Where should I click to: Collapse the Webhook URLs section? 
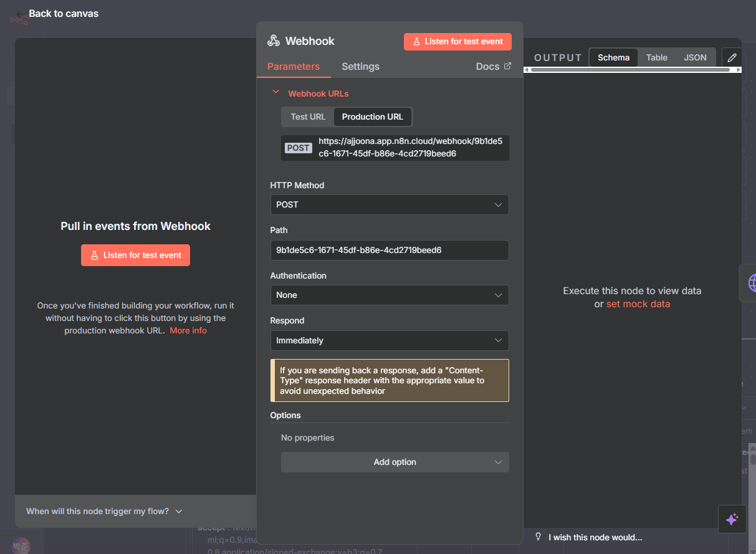pyautogui.click(x=275, y=93)
